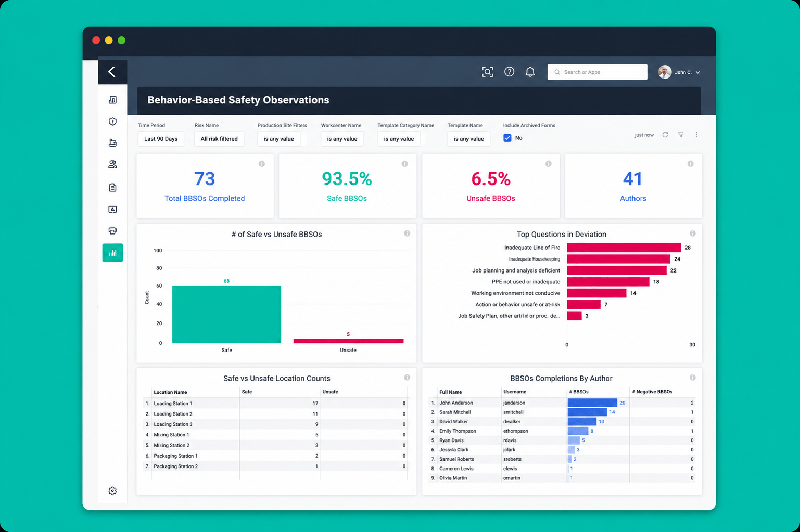Click the PPE not used or inadequate bar
The height and width of the screenshot is (532, 800).
(x=608, y=282)
